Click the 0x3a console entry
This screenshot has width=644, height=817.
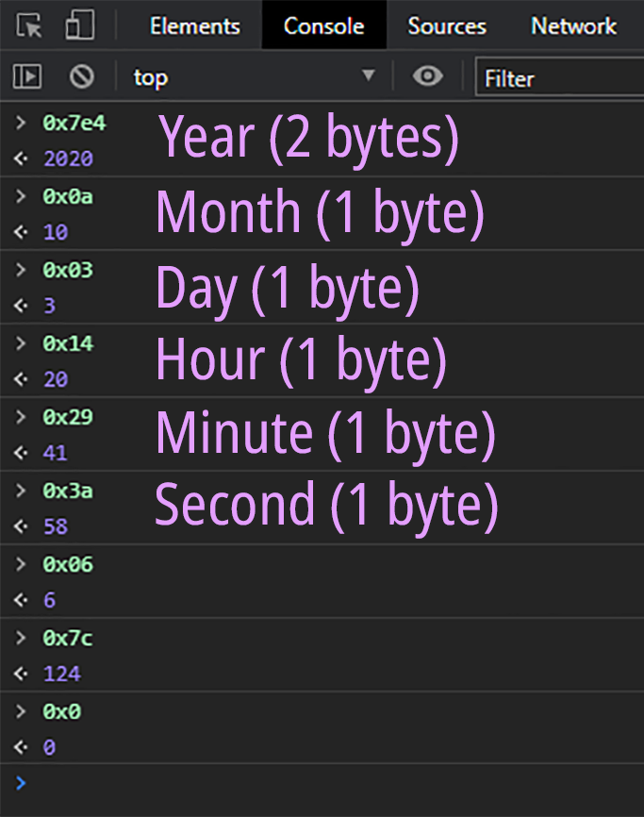click(68, 492)
